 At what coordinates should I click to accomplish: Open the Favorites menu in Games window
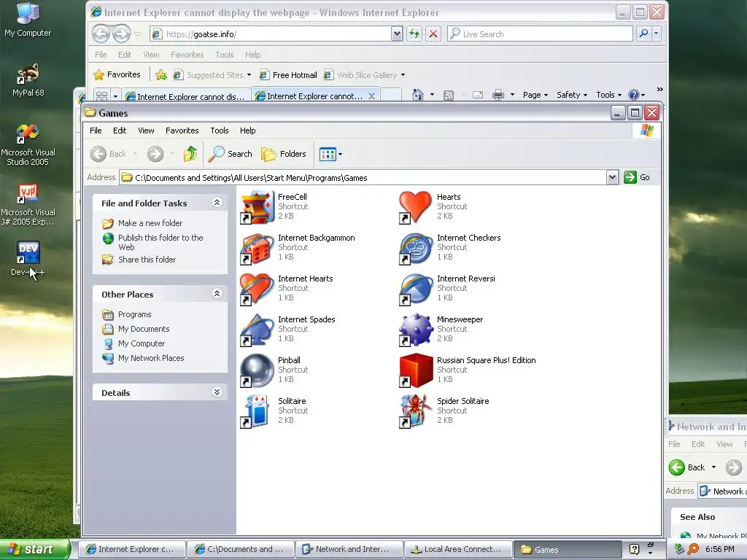(x=182, y=131)
